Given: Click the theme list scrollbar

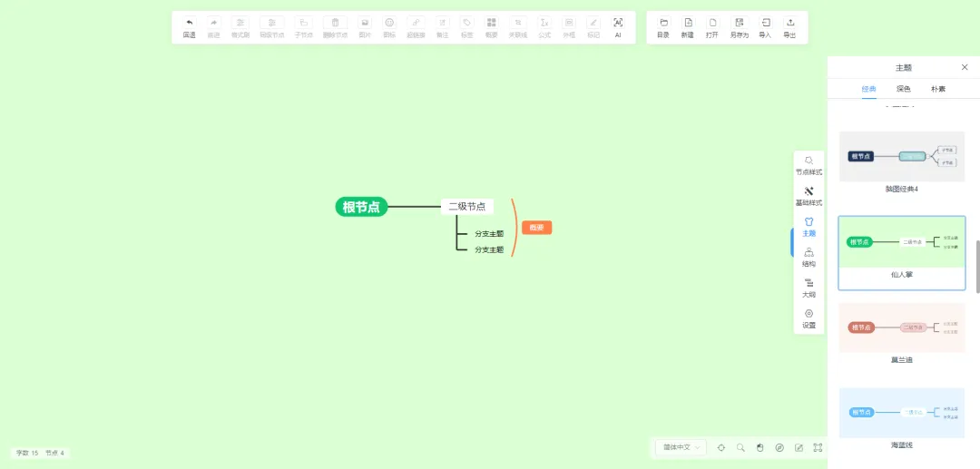Looking at the screenshot, I should coord(977,267).
